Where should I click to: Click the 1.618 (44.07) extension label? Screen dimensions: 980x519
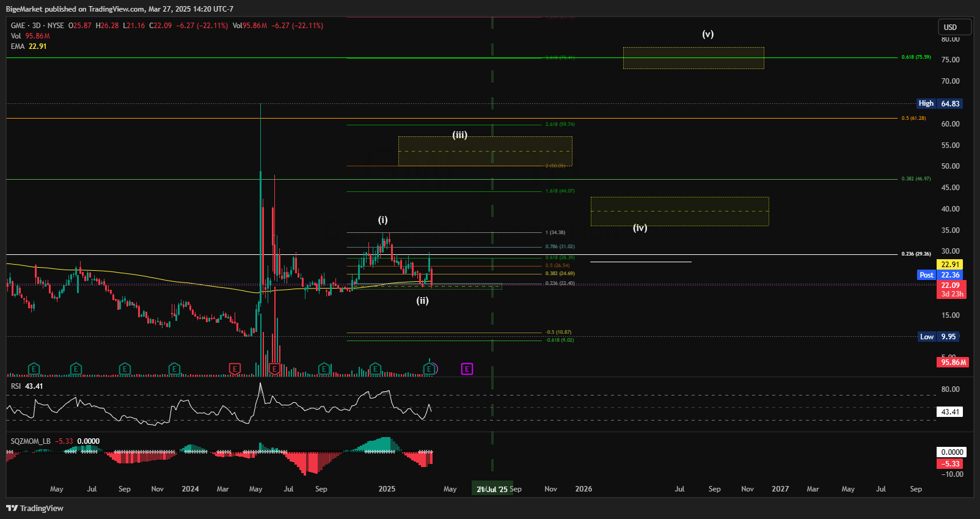pos(560,191)
